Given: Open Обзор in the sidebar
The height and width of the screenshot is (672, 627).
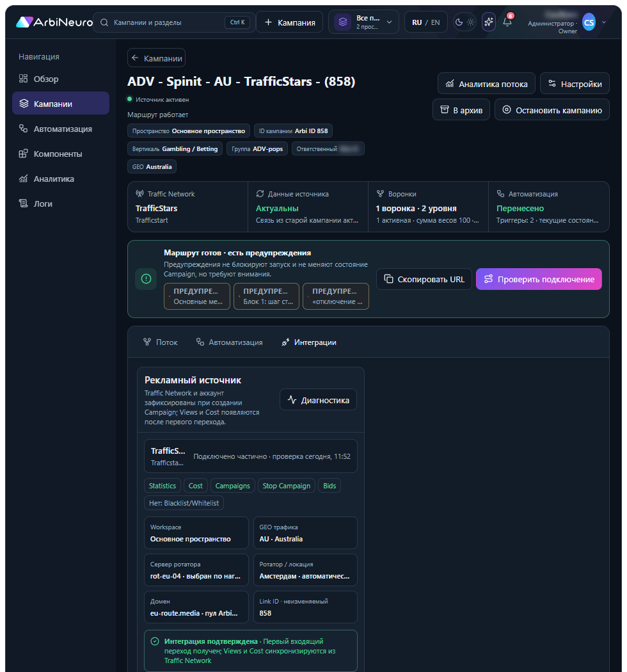Looking at the screenshot, I should (x=60, y=79).
